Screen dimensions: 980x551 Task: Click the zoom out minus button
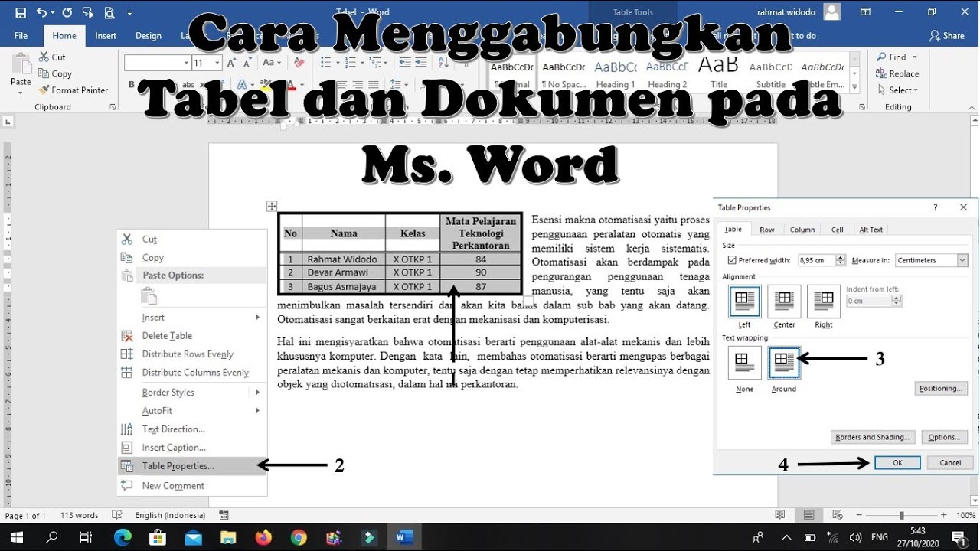pos(860,515)
